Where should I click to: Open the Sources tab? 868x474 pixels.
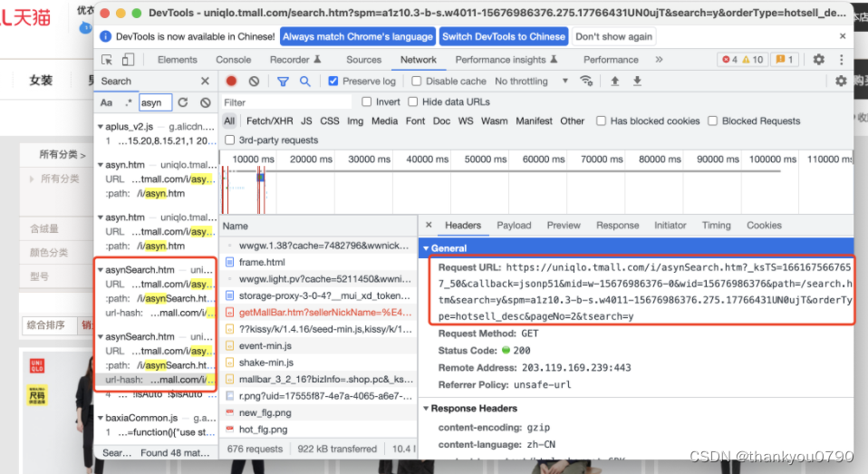[x=363, y=59]
